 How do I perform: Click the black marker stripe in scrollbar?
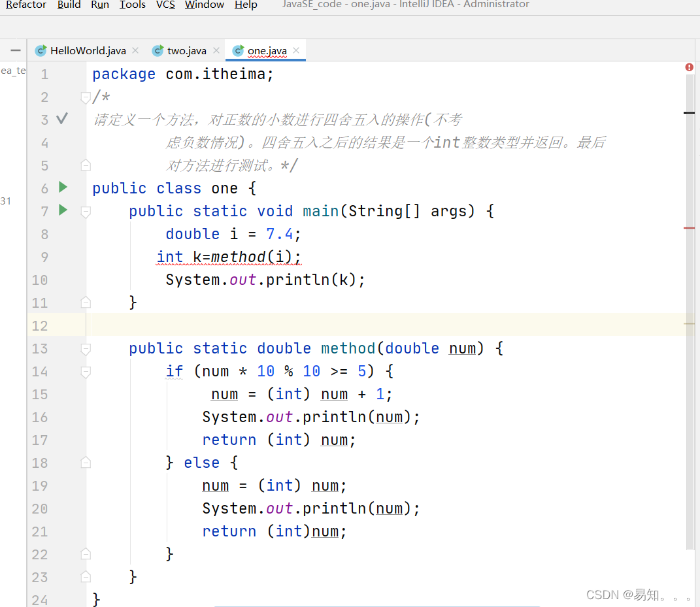[x=690, y=112]
